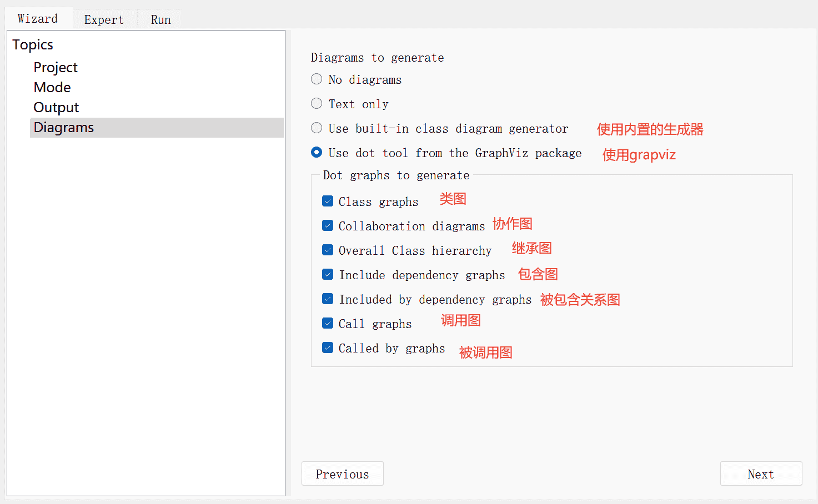Toggle Included by dependency graphs checkbox

tap(328, 299)
